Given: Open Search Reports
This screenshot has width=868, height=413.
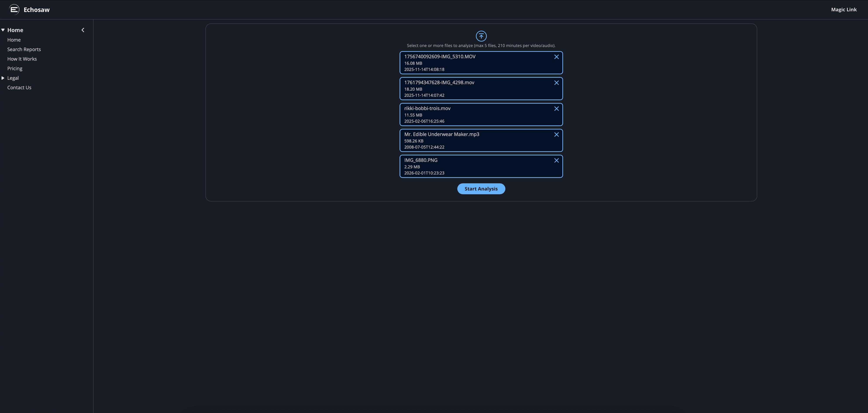Looking at the screenshot, I should pyautogui.click(x=24, y=49).
